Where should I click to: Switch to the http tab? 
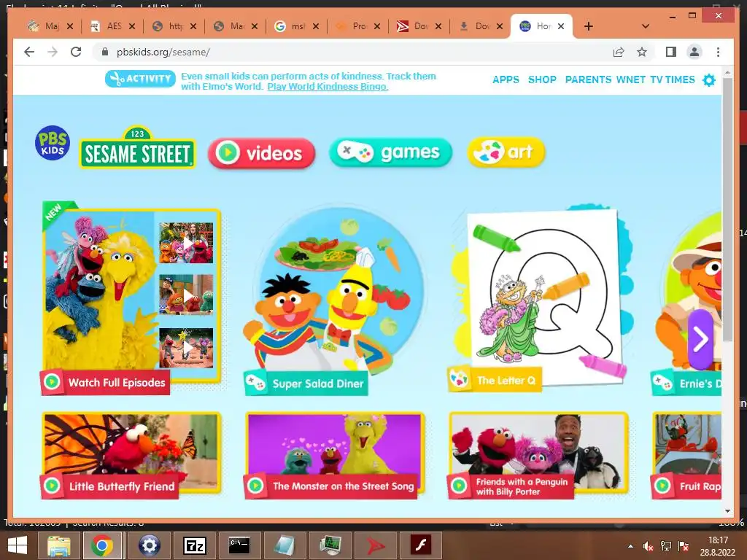[174, 26]
